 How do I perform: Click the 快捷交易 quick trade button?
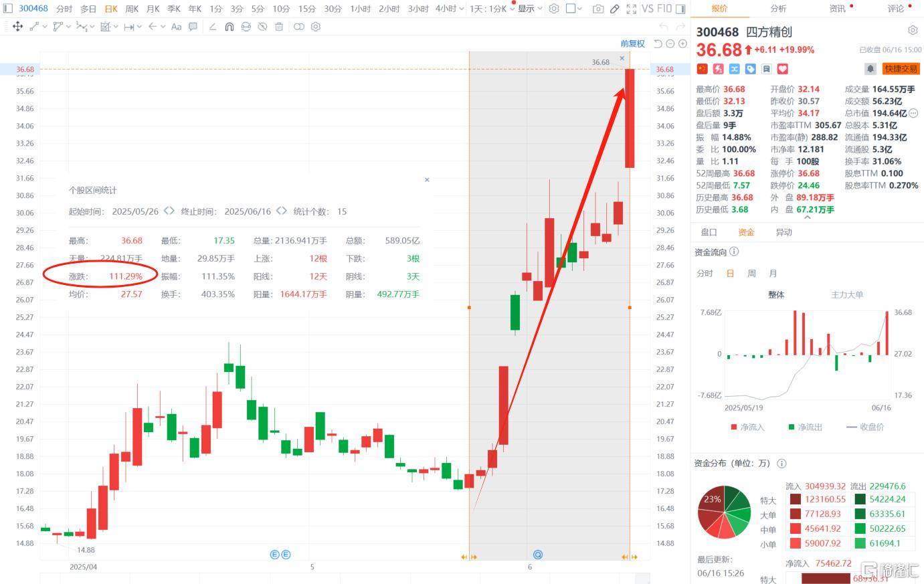(901, 68)
